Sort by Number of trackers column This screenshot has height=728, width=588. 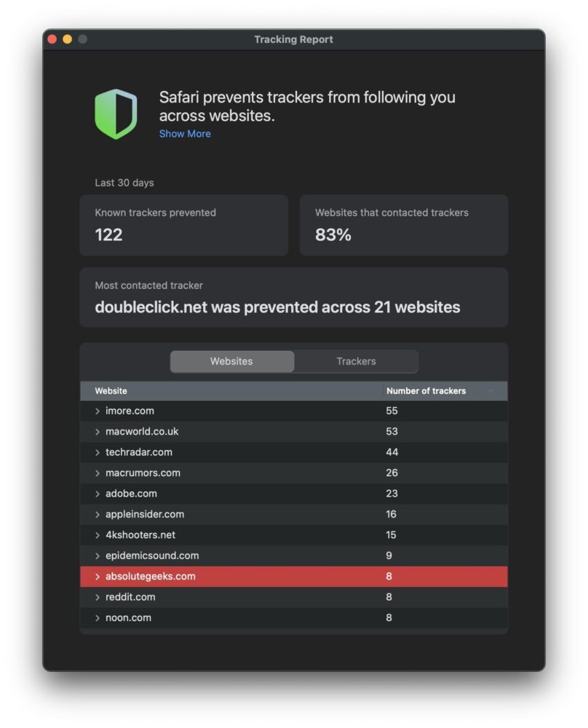point(426,391)
